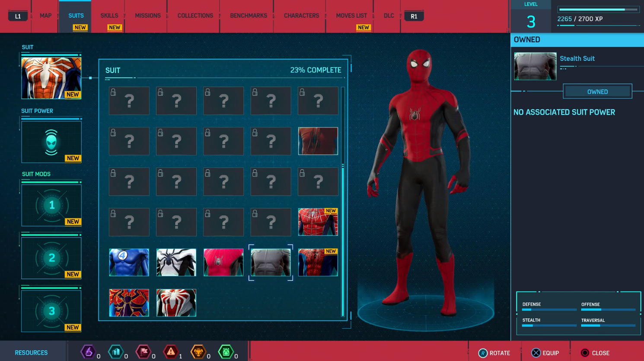The height and width of the screenshot is (361, 644).
Task: Click the equipped suit thumbnail under the SUIT label
Action: click(51, 78)
